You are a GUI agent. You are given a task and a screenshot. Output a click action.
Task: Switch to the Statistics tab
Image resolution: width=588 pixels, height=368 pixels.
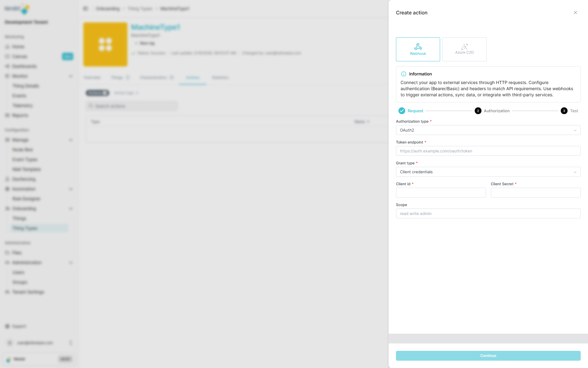tap(220, 78)
